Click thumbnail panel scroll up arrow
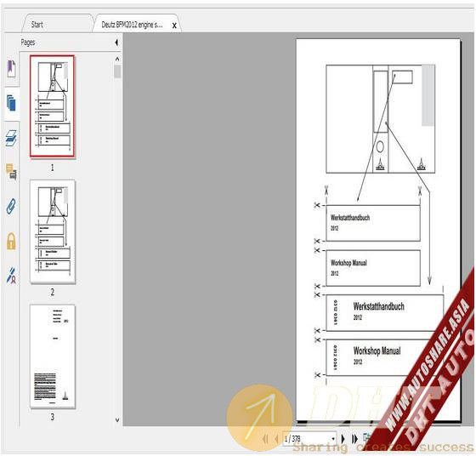Screen dimensions: 476x456 click(x=117, y=59)
